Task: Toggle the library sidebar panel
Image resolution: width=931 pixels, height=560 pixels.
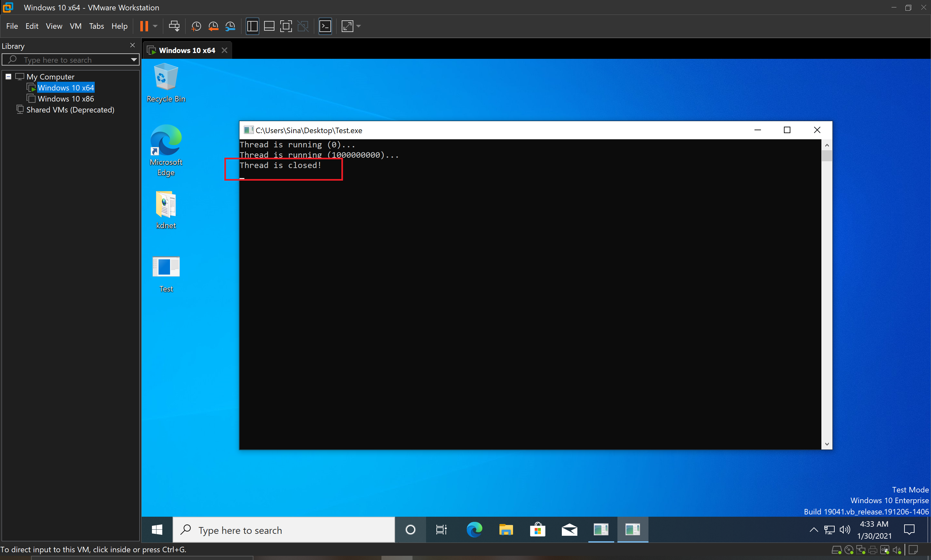Action: tap(252, 26)
